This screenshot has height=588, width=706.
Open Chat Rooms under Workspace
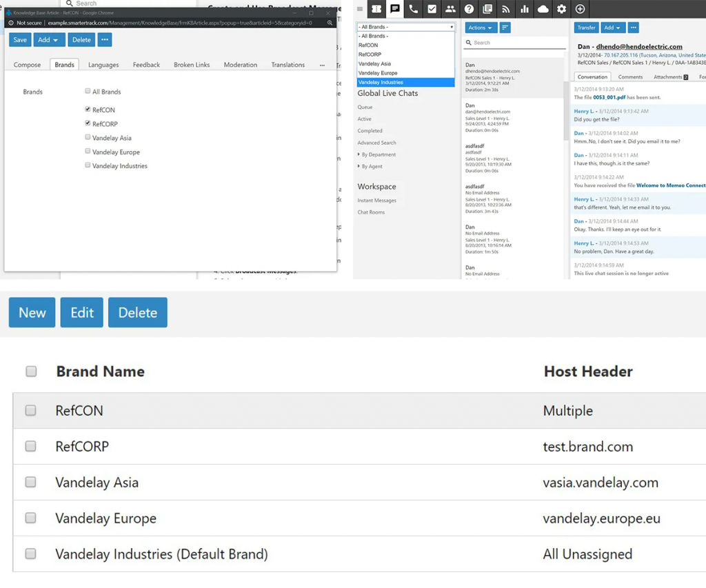371,212
